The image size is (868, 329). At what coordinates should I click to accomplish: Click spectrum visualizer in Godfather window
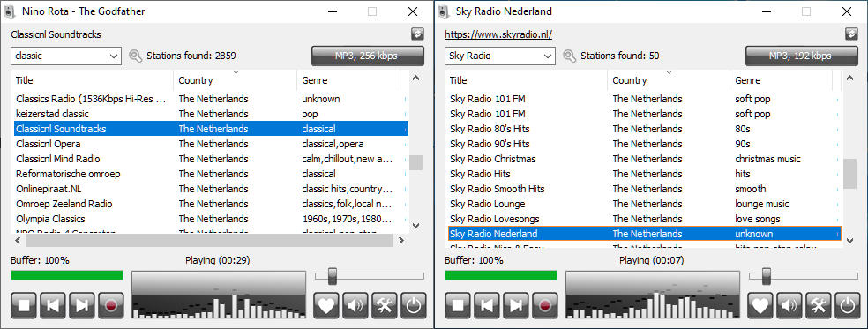pos(219,295)
